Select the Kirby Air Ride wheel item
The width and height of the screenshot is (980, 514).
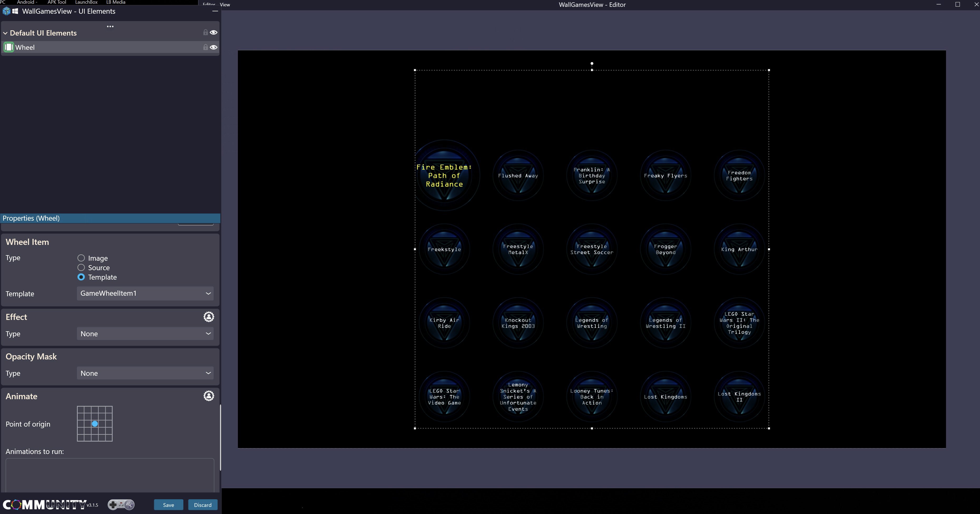pos(444,323)
